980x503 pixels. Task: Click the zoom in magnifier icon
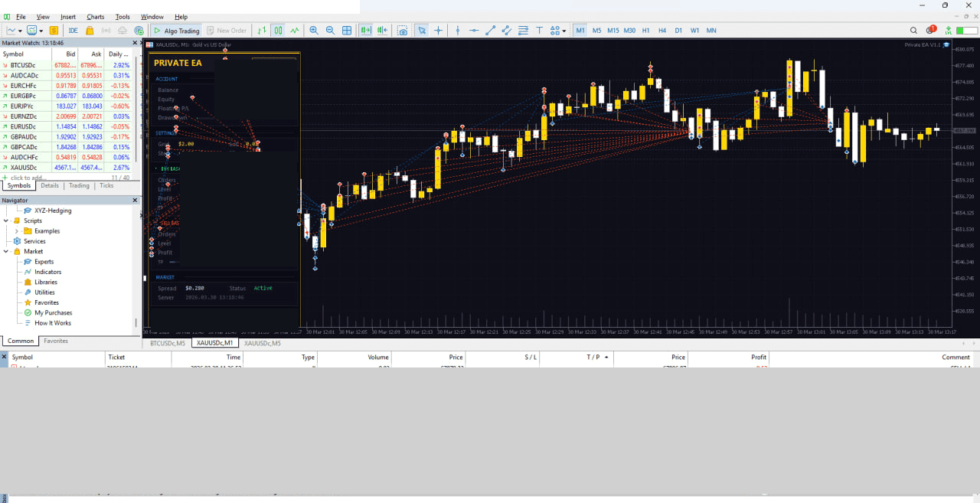[313, 31]
